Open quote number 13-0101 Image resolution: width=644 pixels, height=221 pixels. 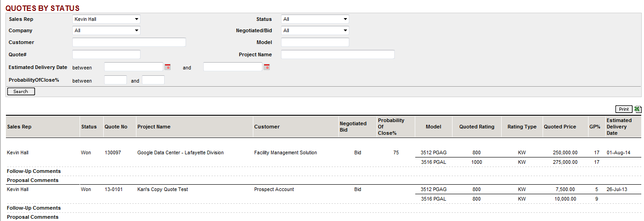click(x=113, y=190)
